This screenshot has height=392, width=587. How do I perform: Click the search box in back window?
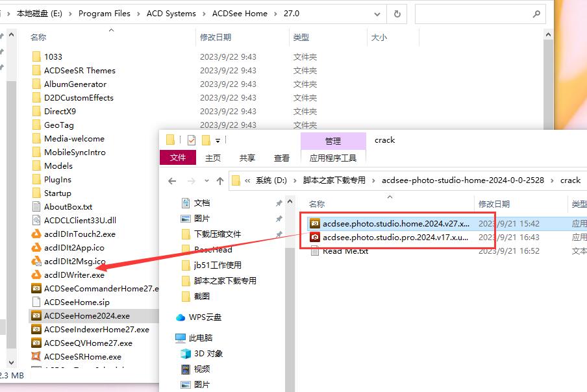[480, 14]
